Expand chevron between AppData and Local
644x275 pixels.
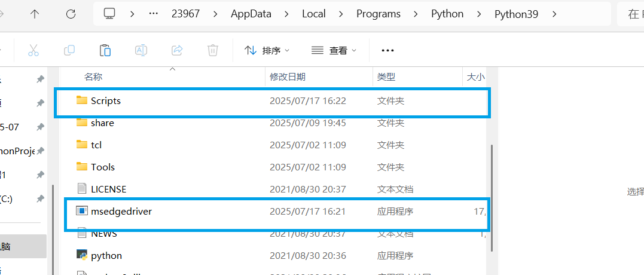coord(286,14)
